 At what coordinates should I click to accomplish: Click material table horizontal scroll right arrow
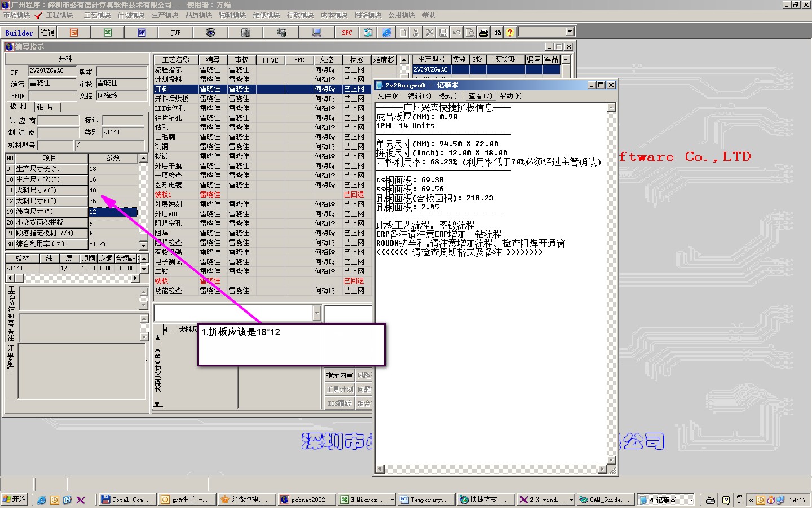[135, 278]
